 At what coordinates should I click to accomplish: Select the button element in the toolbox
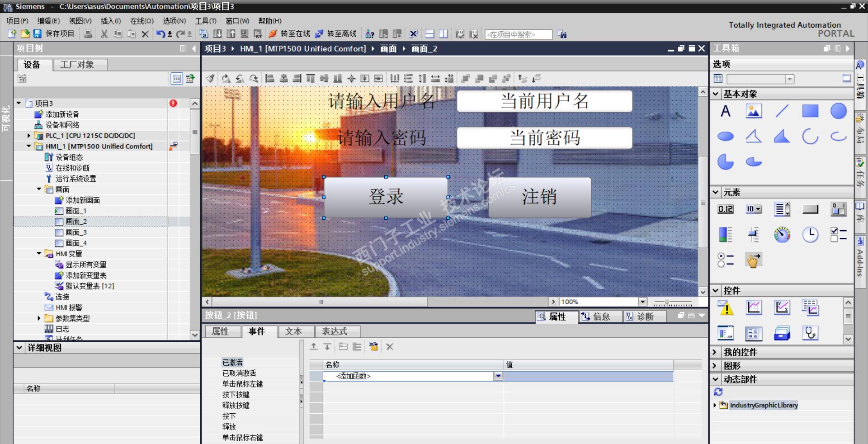[810, 209]
